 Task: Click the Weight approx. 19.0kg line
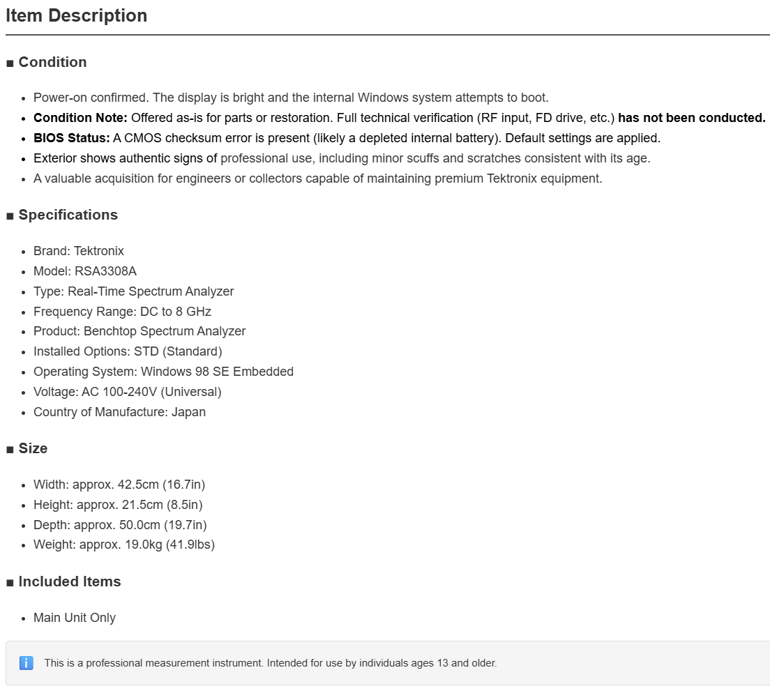(124, 545)
